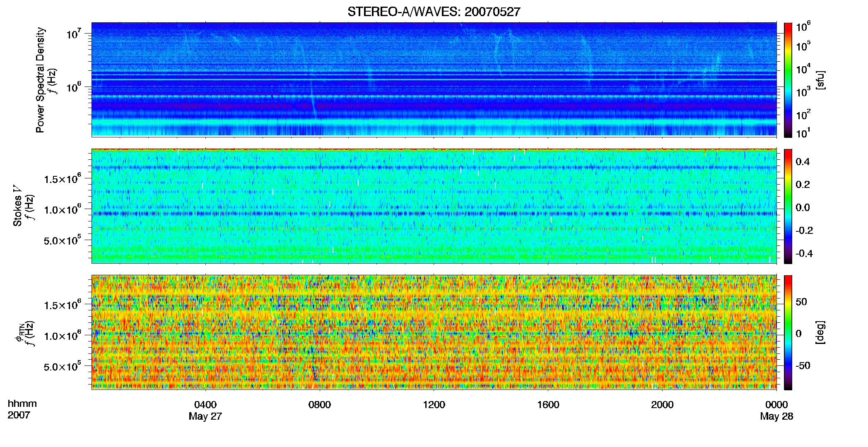The width and height of the screenshot is (868, 447).
Task: Click the Stokes V color bar
Action: click(788, 206)
